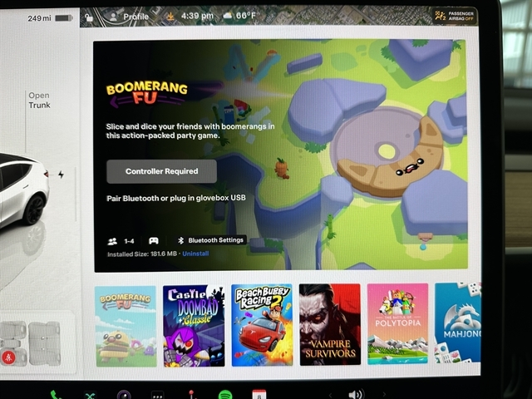This screenshot has height=399, width=532.
Task: Select the Beach Buggy Racing 2 tile
Action: tap(262, 325)
